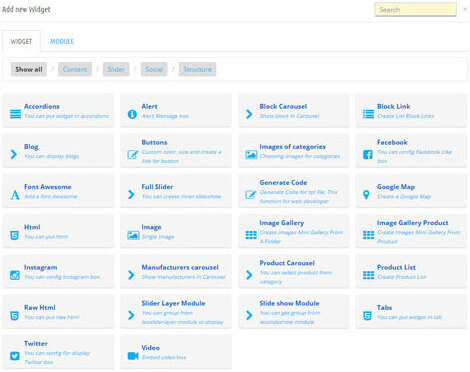Select the Block Carousel title
470x372 pixels.
283,106
